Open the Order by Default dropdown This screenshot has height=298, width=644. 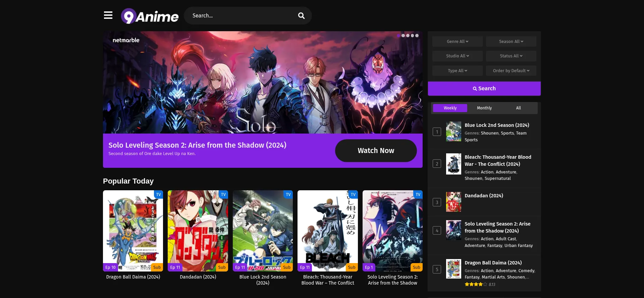click(511, 71)
